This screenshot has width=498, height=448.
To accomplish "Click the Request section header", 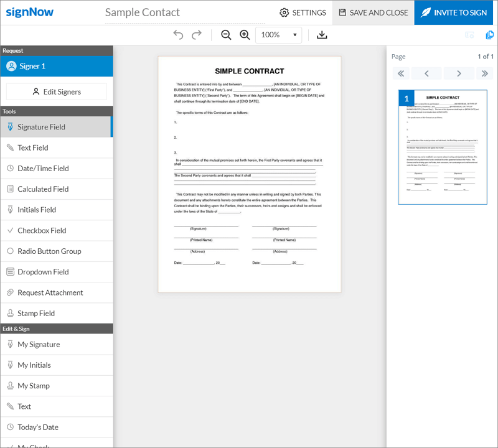I will [57, 51].
